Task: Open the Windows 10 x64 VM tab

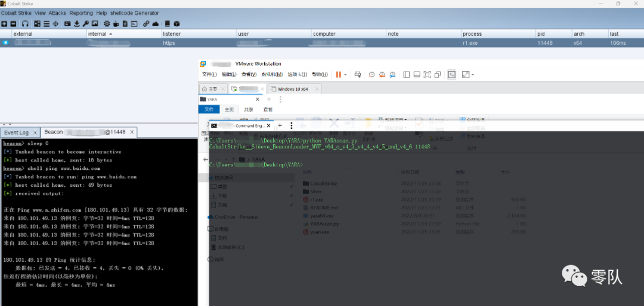Action: [293, 89]
